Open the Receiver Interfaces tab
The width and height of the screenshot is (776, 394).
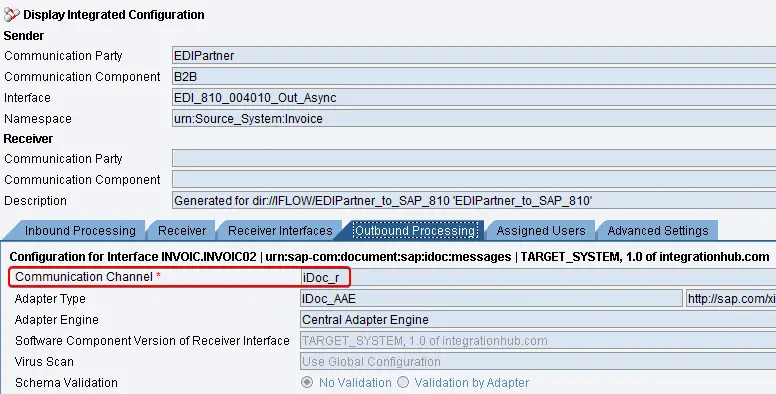[x=280, y=231]
